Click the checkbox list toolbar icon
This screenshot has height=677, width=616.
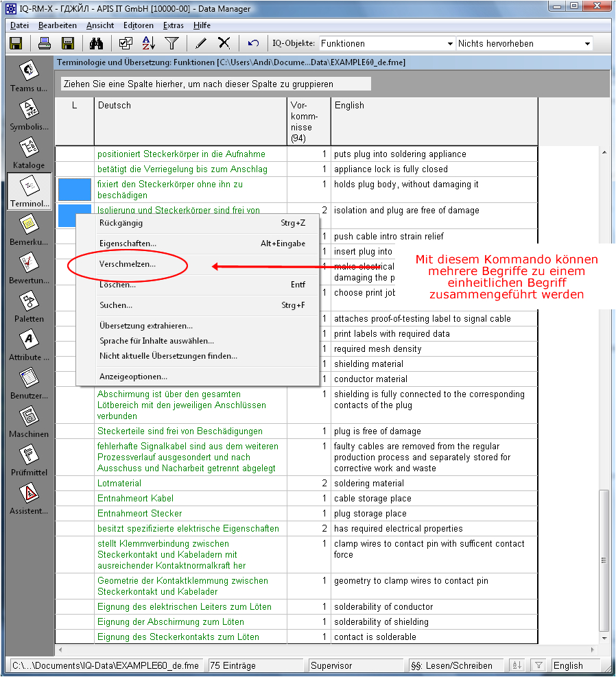click(126, 43)
